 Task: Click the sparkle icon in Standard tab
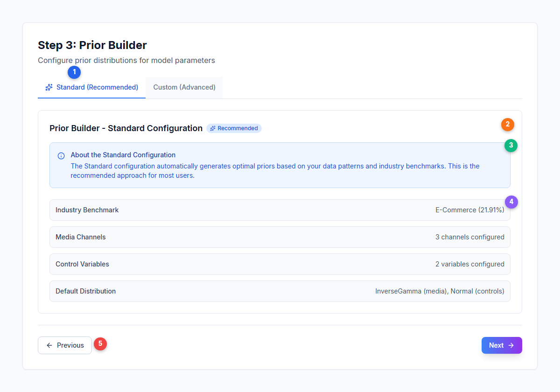[49, 87]
